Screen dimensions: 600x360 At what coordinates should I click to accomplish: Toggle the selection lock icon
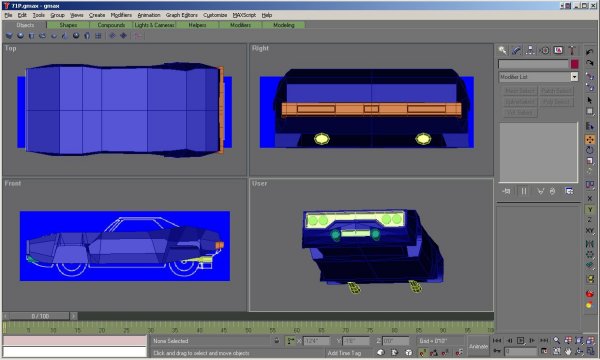pos(277,340)
